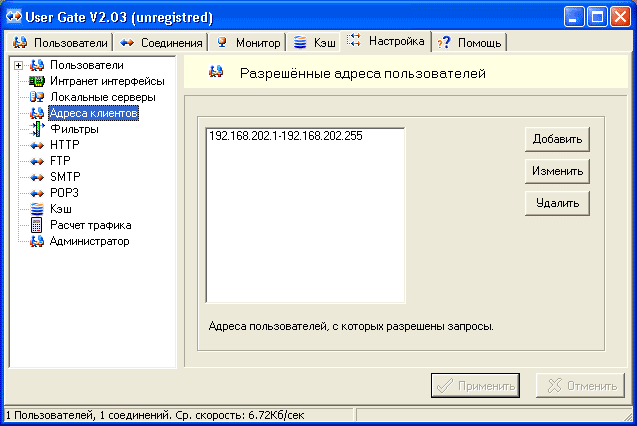The height and width of the screenshot is (426, 637).
Task: Select SMTP in the settings tree
Action: tap(65, 177)
